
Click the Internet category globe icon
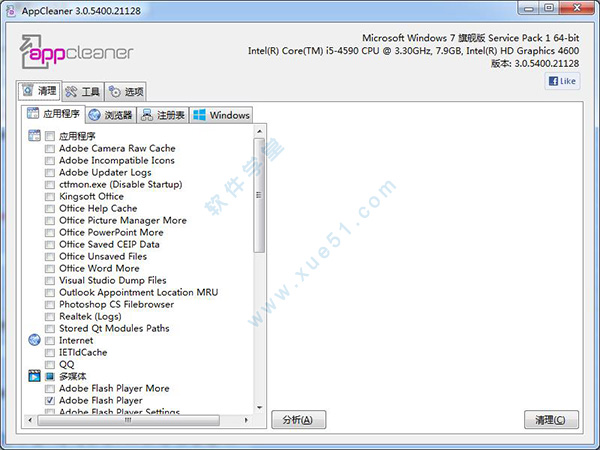(35, 340)
